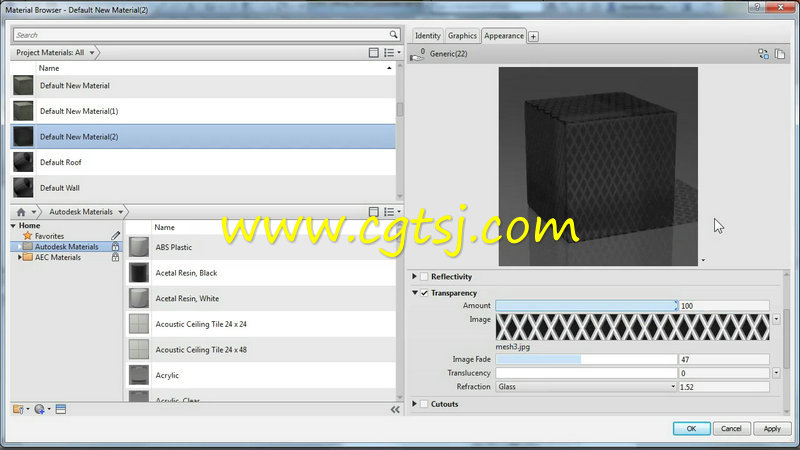
Task: Select the Appearance tab
Action: tap(504, 36)
